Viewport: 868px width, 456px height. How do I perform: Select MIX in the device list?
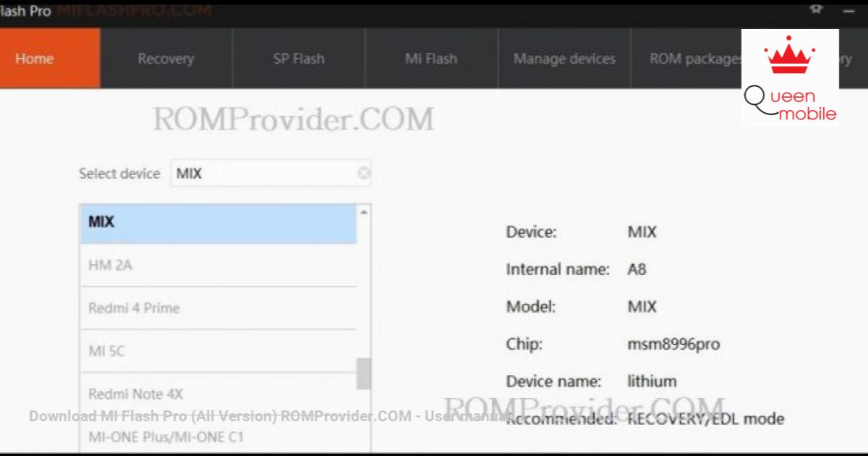[218, 223]
